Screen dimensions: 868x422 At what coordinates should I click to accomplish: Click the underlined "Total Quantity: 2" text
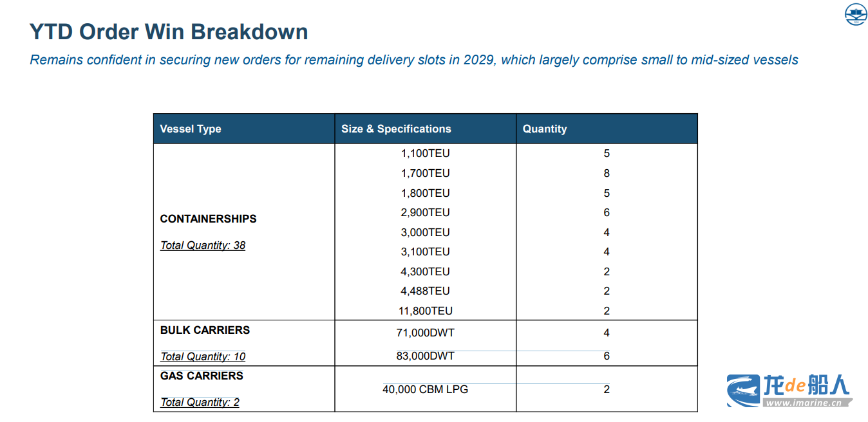click(x=200, y=402)
